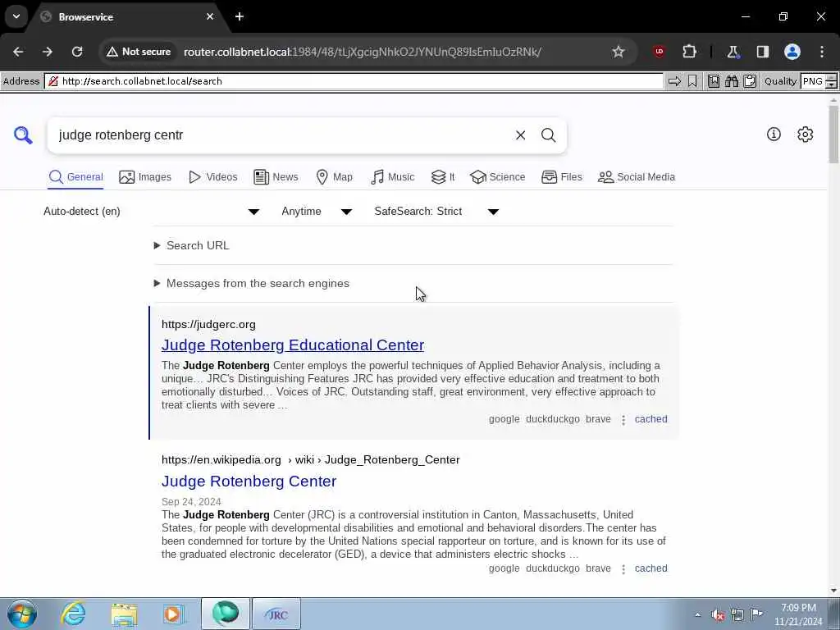840x630 pixels.
Task: Click the search engine logo icon
Action: pos(23,135)
